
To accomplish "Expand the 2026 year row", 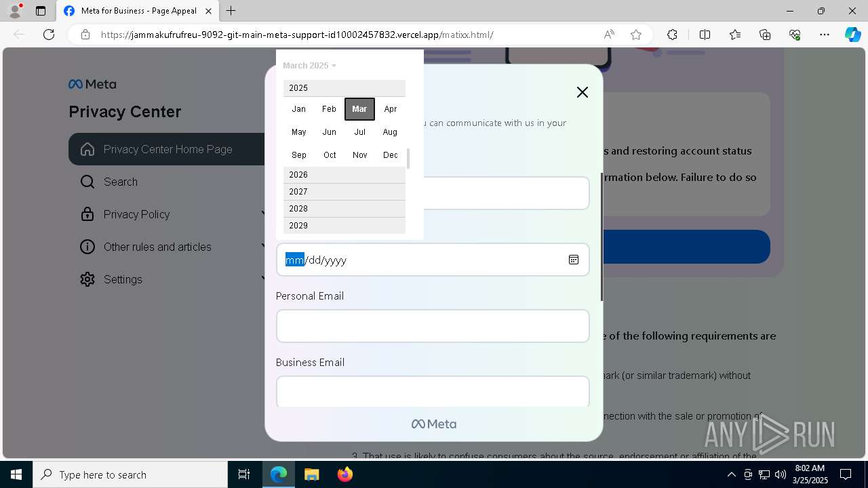I will (x=344, y=175).
